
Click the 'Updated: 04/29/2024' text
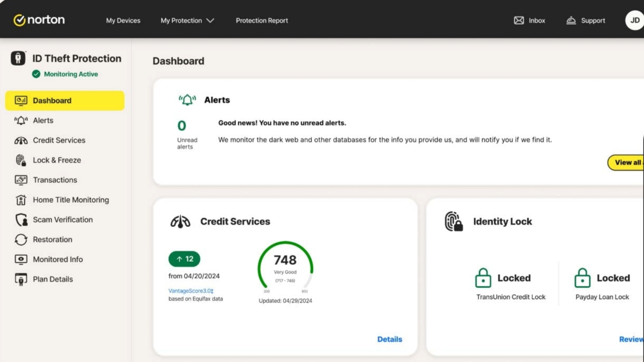click(x=285, y=301)
